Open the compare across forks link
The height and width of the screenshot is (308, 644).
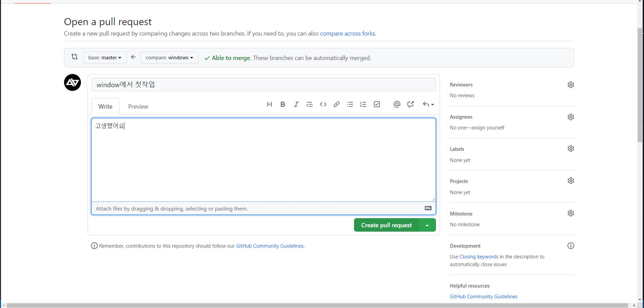347,34
